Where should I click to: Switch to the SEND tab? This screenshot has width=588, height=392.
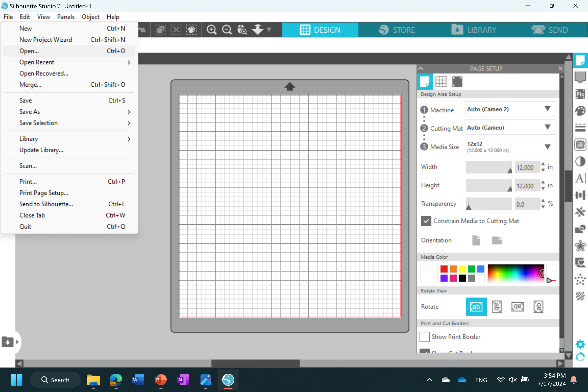tap(550, 30)
